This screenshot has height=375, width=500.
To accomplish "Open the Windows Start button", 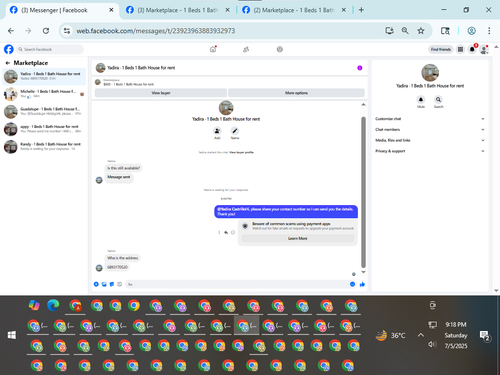I will coord(12,335).
